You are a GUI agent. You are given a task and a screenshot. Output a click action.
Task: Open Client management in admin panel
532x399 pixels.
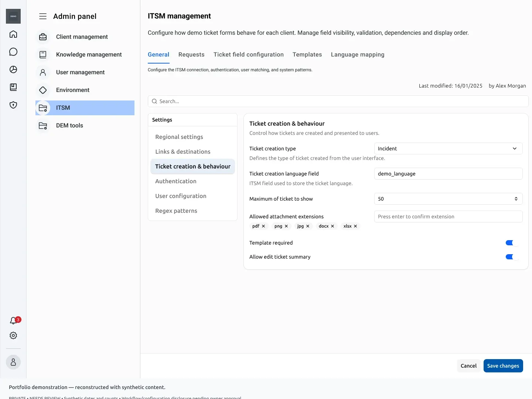85,37
